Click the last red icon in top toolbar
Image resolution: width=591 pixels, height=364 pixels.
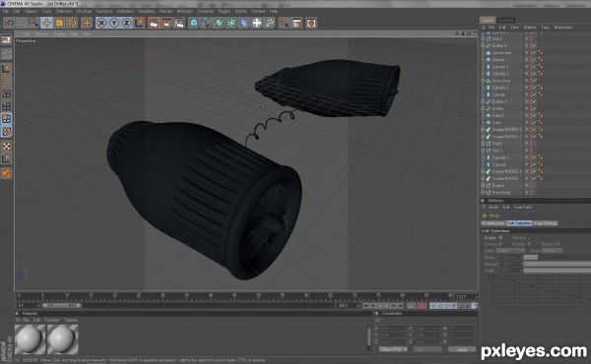click(x=311, y=23)
